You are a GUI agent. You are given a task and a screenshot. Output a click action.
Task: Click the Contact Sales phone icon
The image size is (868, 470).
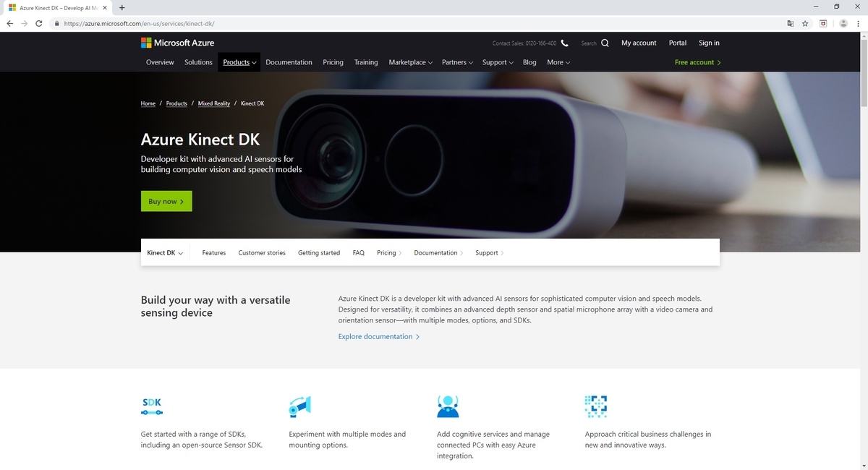click(564, 43)
